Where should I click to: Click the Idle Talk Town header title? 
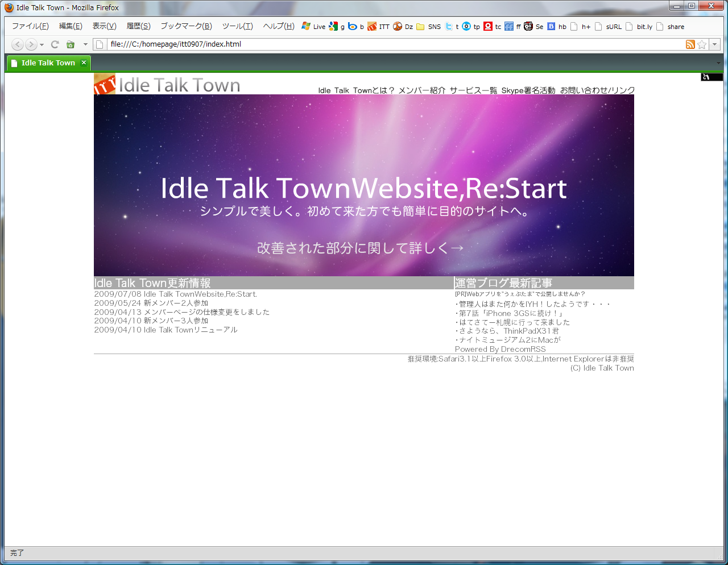179,85
